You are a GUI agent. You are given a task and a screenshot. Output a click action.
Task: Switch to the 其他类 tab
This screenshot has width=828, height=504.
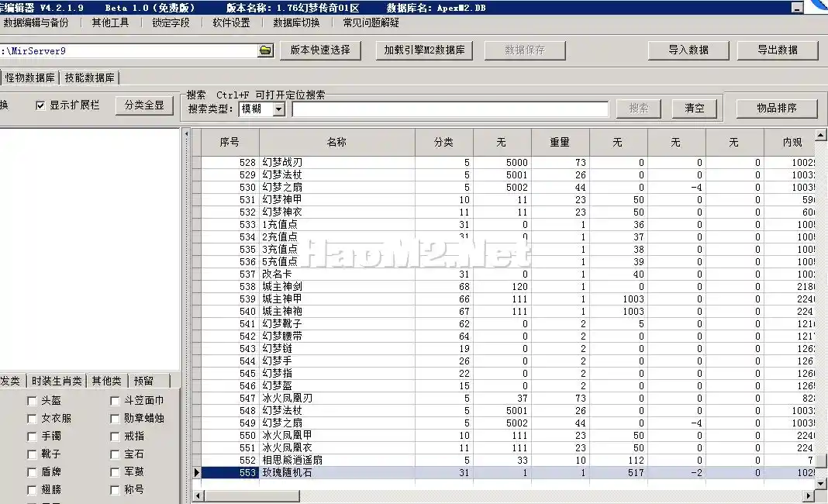[x=107, y=381]
